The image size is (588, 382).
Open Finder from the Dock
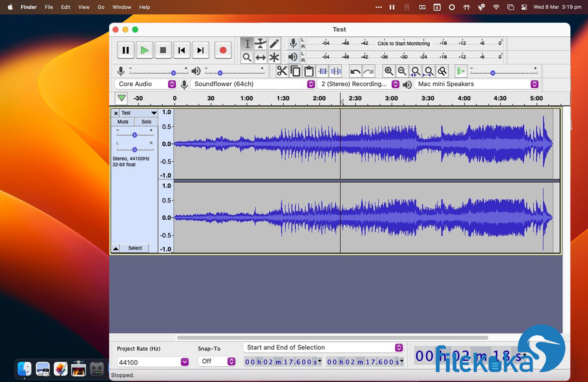(x=25, y=369)
